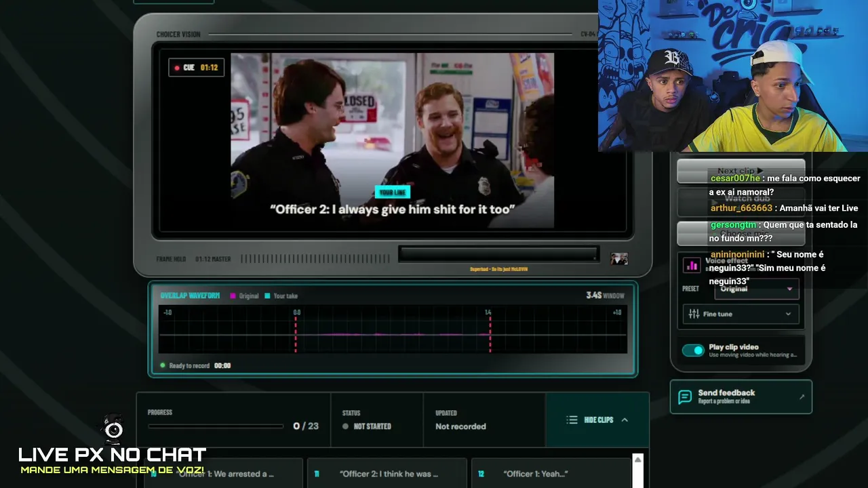Click the "Officer 2: I always give him shit" subtitle

pyautogui.click(x=393, y=209)
